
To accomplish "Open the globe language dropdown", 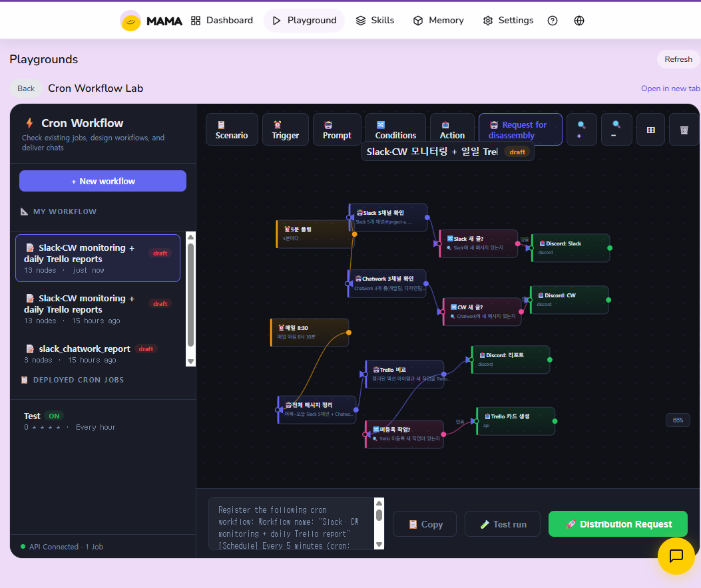I will coord(579,21).
